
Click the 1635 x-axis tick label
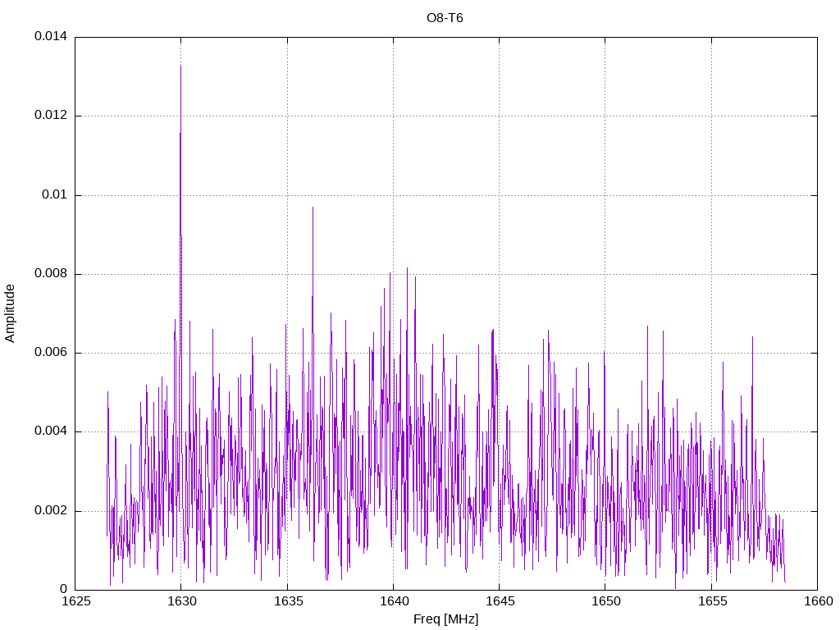[x=287, y=602]
